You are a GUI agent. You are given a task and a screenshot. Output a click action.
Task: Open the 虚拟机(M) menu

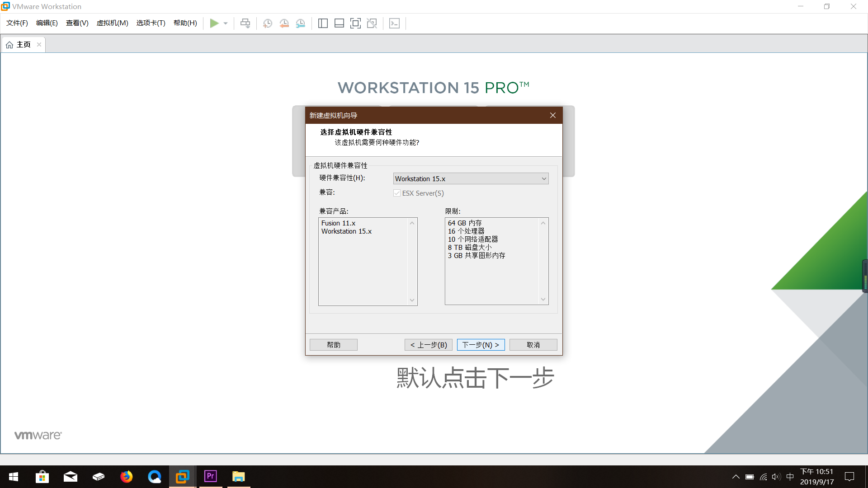pyautogui.click(x=113, y=23)
